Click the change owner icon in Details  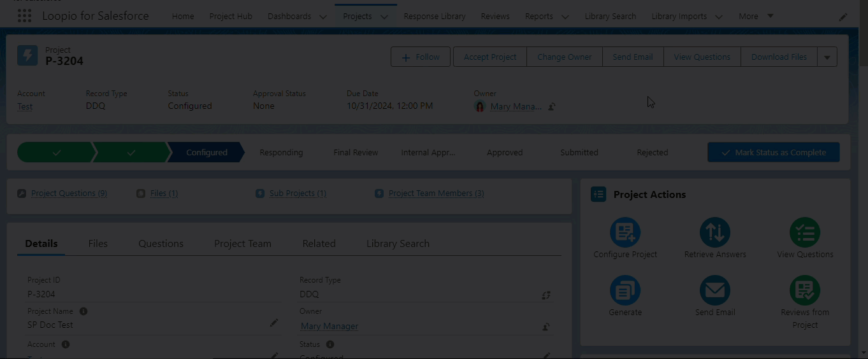546,327
